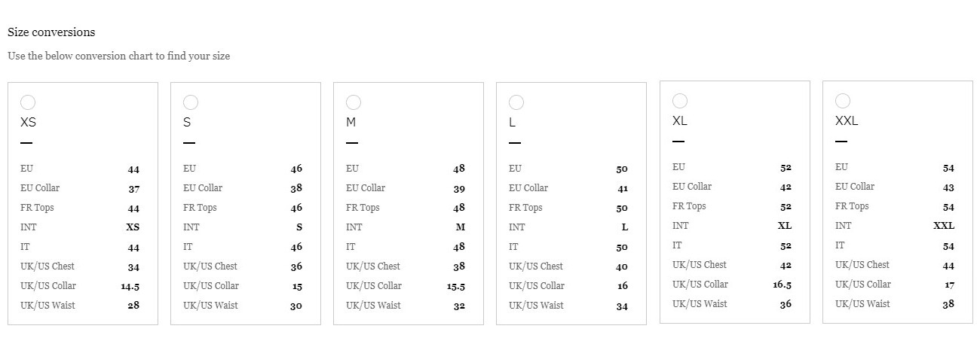Viewport: 980px width, 341px height.
Task: Click INT value XXL in the last card
Action: (944, 226)
